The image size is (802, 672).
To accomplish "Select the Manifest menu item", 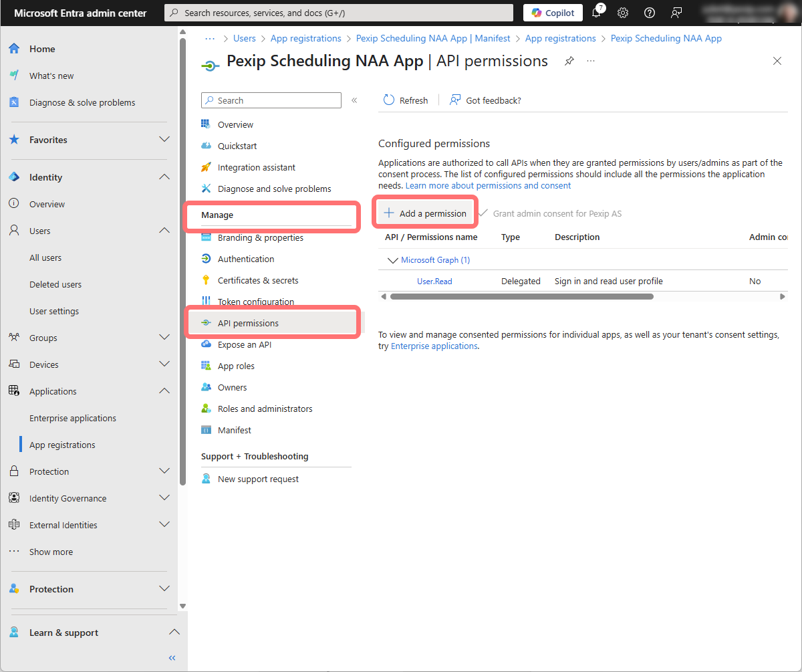I will [235, 430].
